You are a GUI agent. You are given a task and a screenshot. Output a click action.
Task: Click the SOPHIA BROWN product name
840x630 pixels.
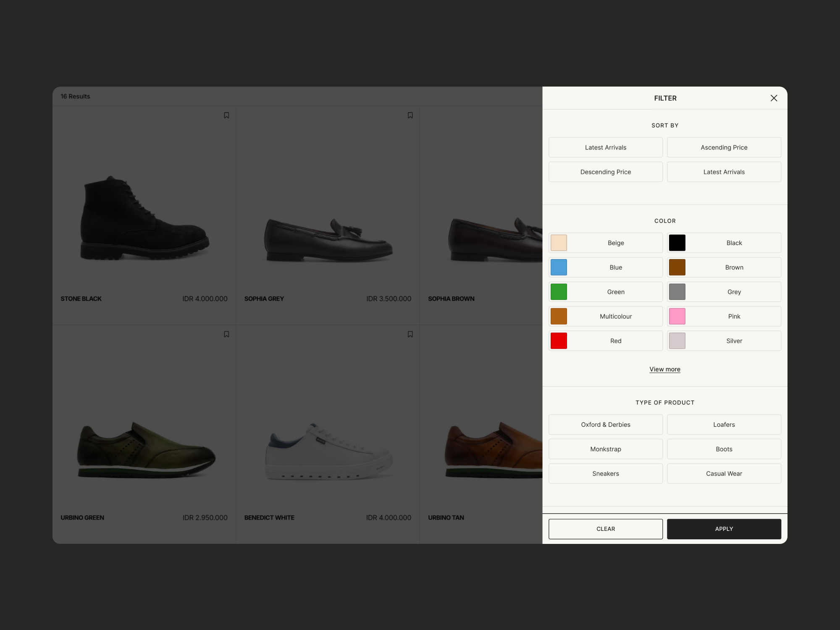(451, 299)
